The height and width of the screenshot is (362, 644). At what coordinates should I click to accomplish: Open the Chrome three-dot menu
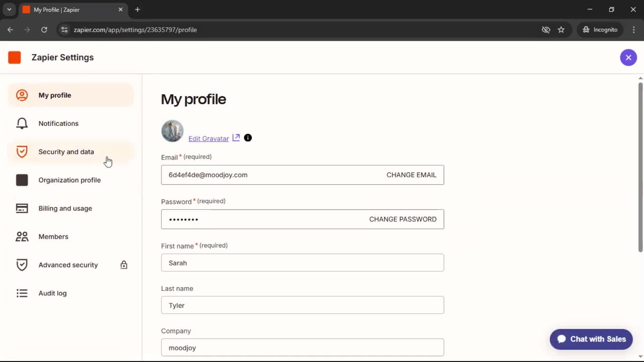coord(634,30)
